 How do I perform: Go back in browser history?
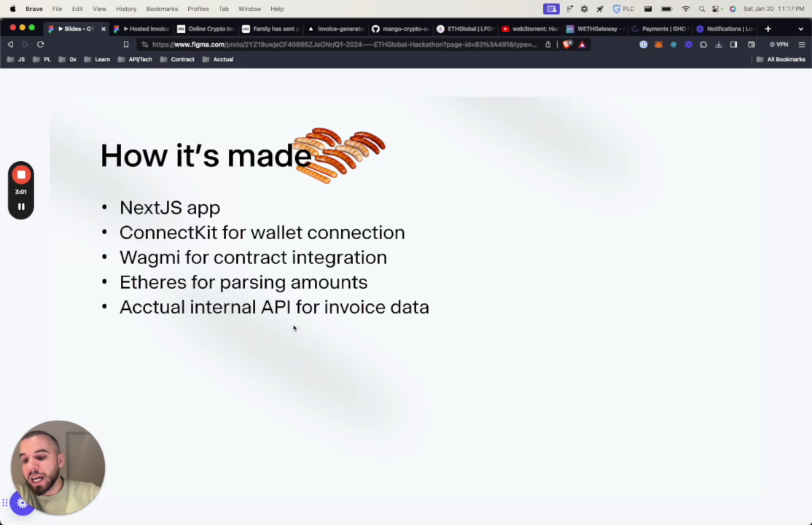coord(10,44)
